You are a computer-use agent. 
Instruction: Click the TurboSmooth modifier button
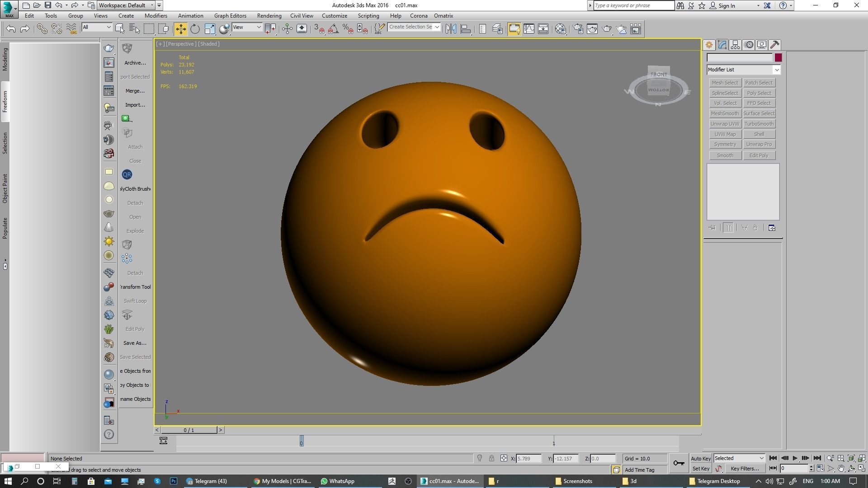(759, 124)
